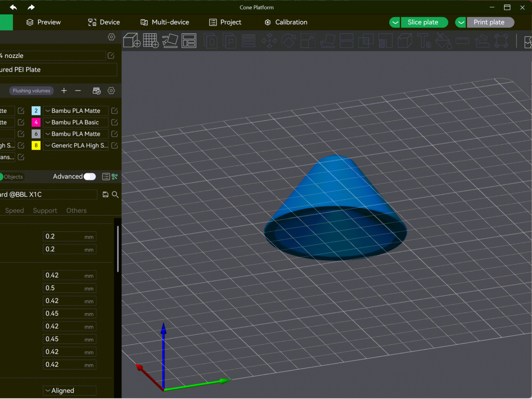Screen dimensions: 532x399
Task: Expand Generic PLA High S... filament dropdown
Action: tap(48, 145)
